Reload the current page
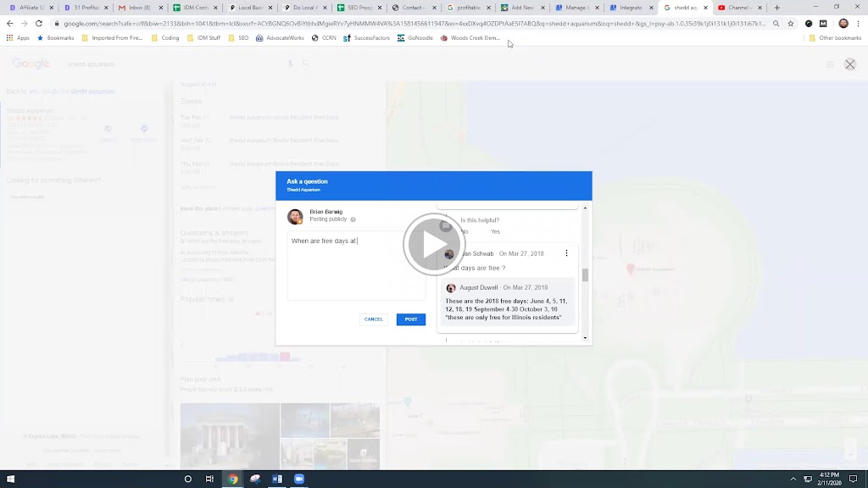This screenshot has width=868, height=488. coord(39,24)
